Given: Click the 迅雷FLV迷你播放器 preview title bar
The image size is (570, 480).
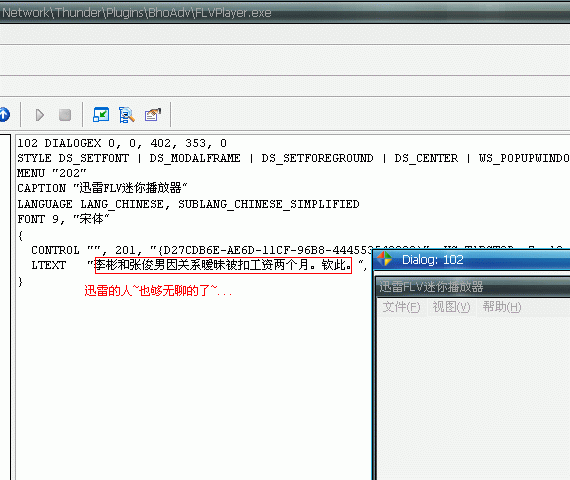Looking at the screenshot, I should (473, 287).
